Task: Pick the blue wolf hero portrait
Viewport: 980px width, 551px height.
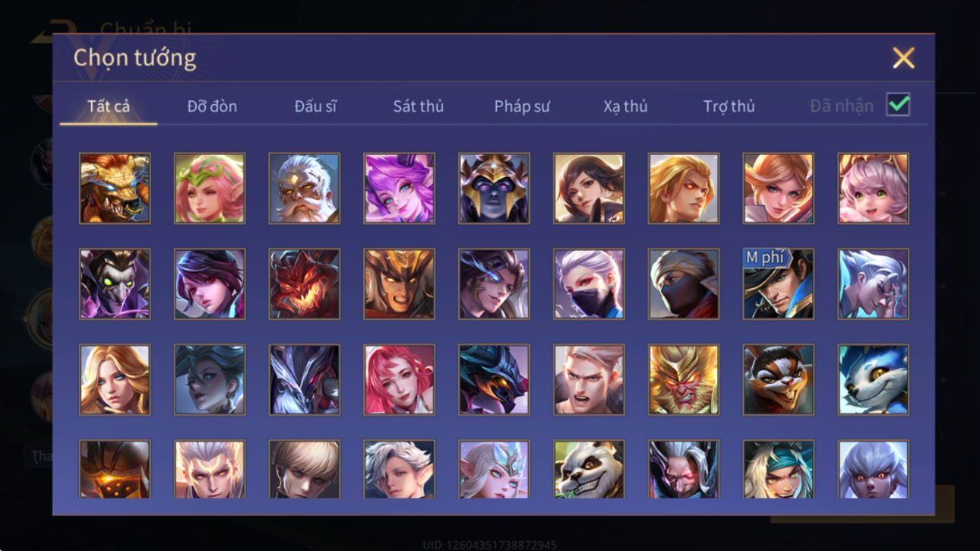Action: coord(873,379)
